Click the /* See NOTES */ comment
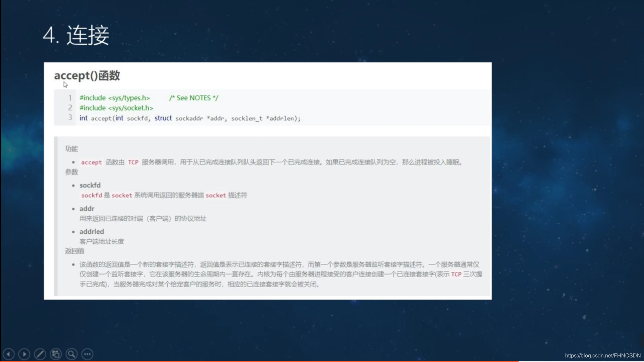The image size is (644, 362). (194, 98)
